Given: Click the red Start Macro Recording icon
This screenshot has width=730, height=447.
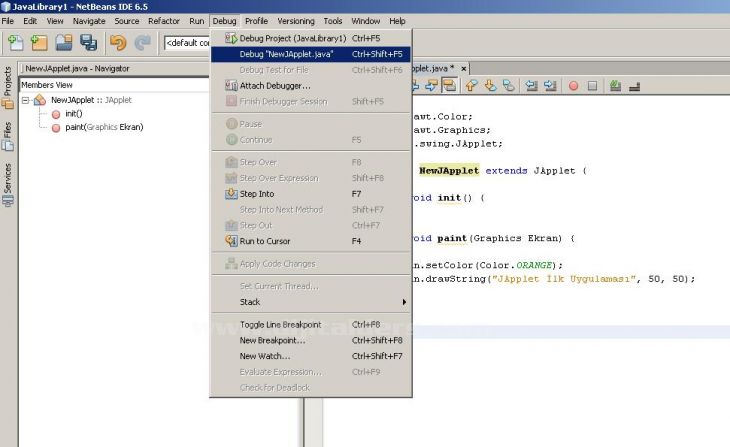Looking at the screenshot, I should tap(574, 86).
